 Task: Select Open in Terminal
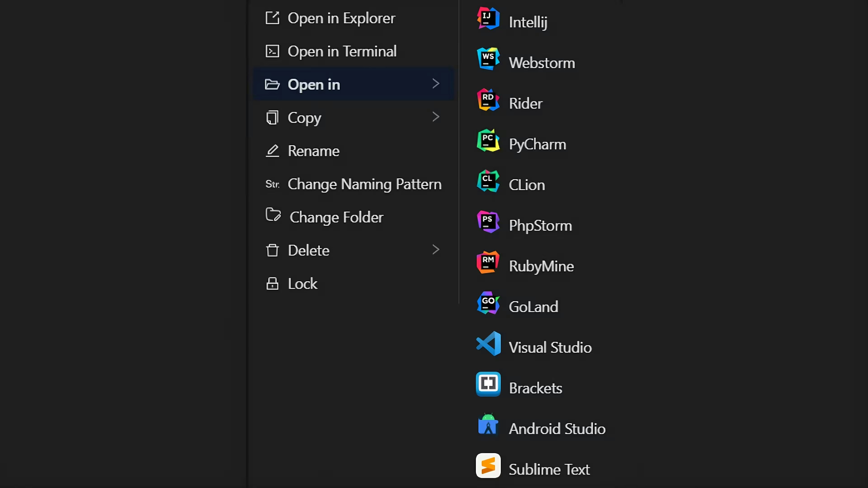pos(354,51)
